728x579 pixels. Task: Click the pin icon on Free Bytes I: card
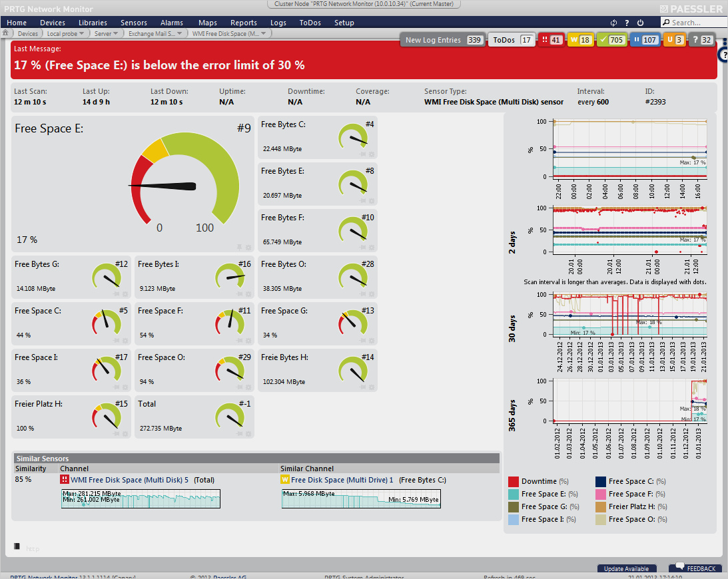(240, 293)
